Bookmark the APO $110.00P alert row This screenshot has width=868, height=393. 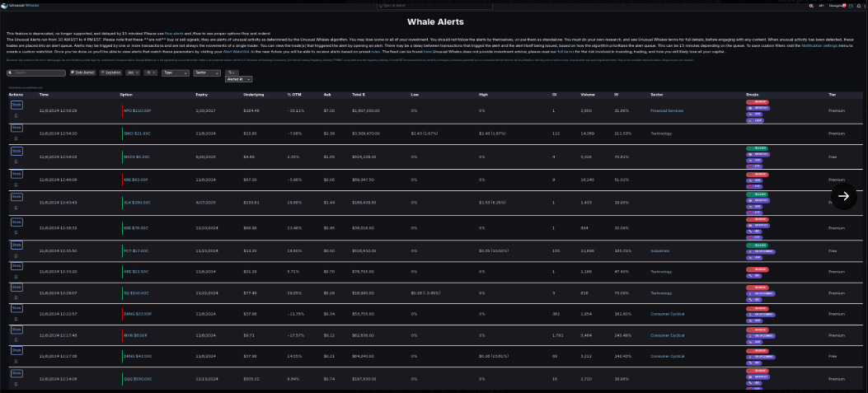(16, 116)
